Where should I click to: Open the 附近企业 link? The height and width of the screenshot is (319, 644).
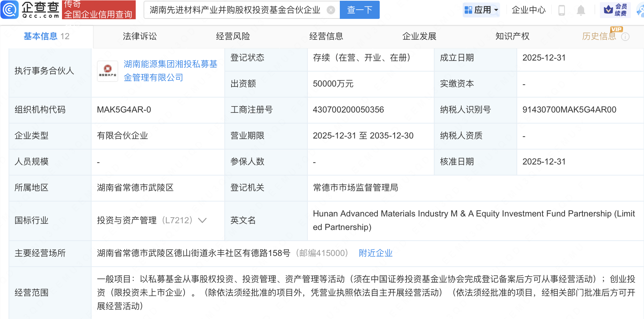coord(375,253)
